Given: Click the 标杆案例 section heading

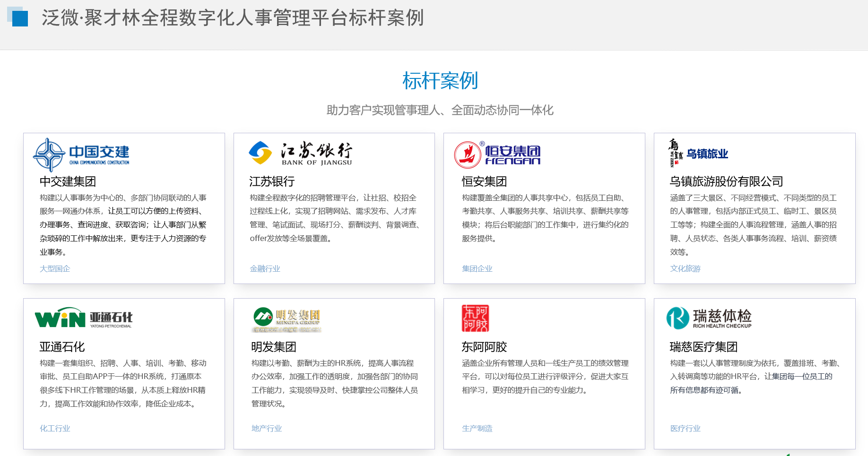Looking at the screenshot, I should (440, 81).
